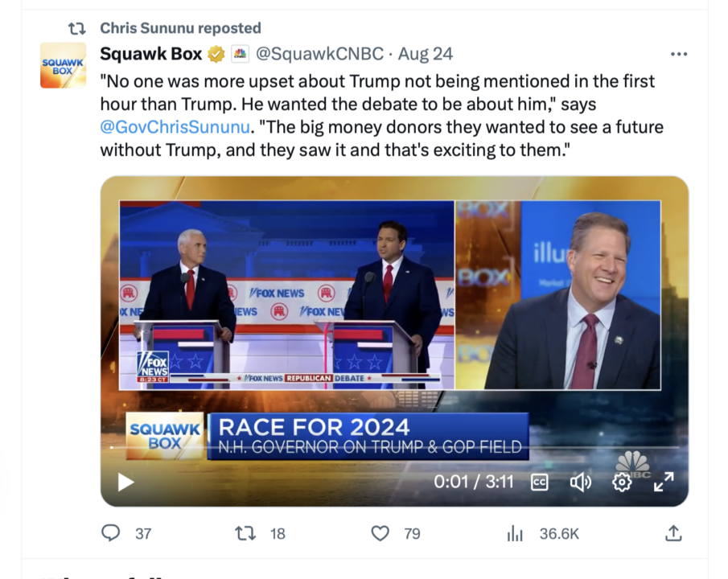The width and height of the screenshot is (728, 579).
Task: Enter fullscreen video mode
Action: tap(664, 482)
